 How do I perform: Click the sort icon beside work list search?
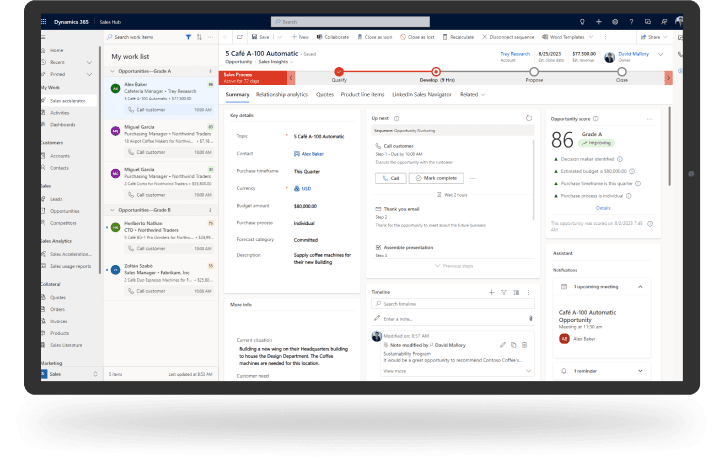pyautogui.click(x=199, y=36)
